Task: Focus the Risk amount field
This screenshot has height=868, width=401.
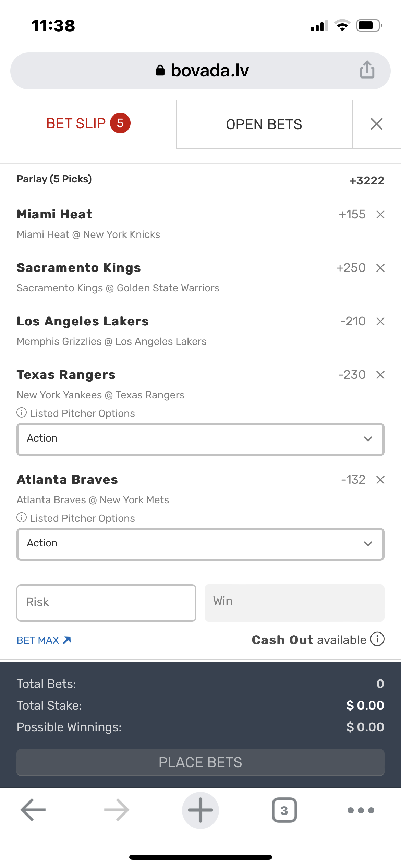Action: (x=106, y=603)
